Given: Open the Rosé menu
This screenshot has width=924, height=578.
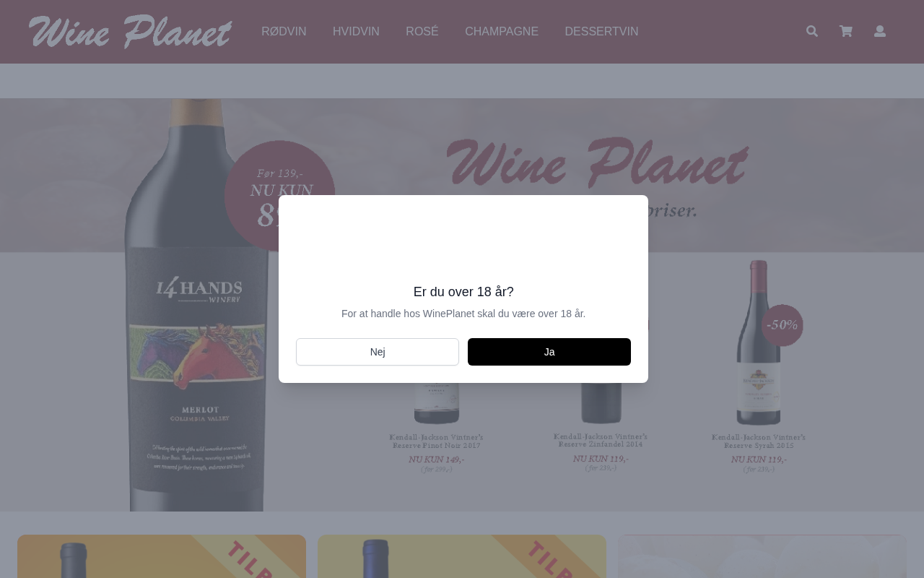Looking at the screenshot, I should pos(422,32).
